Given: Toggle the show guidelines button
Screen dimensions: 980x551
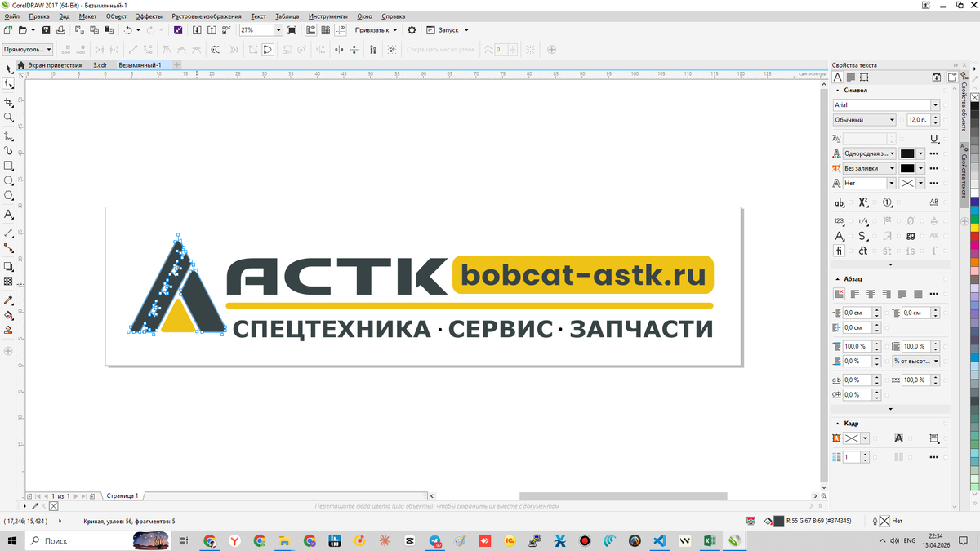Looking at the screenshot, I should (x=341, y=30).
